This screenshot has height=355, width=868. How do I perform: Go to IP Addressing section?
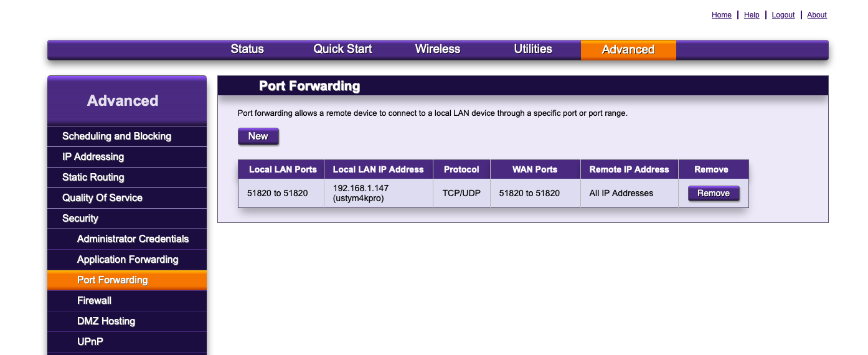click(x=93, y=157)
